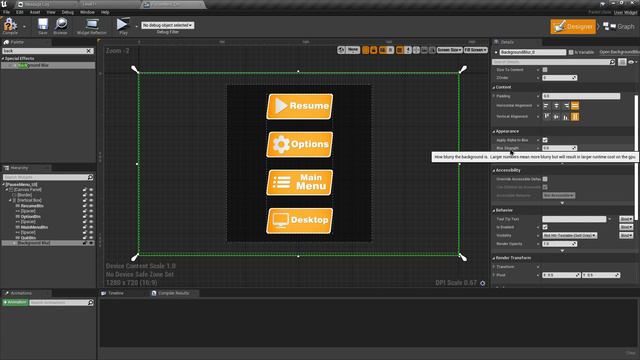Click DPI Scale settings gear

[482, 283]
